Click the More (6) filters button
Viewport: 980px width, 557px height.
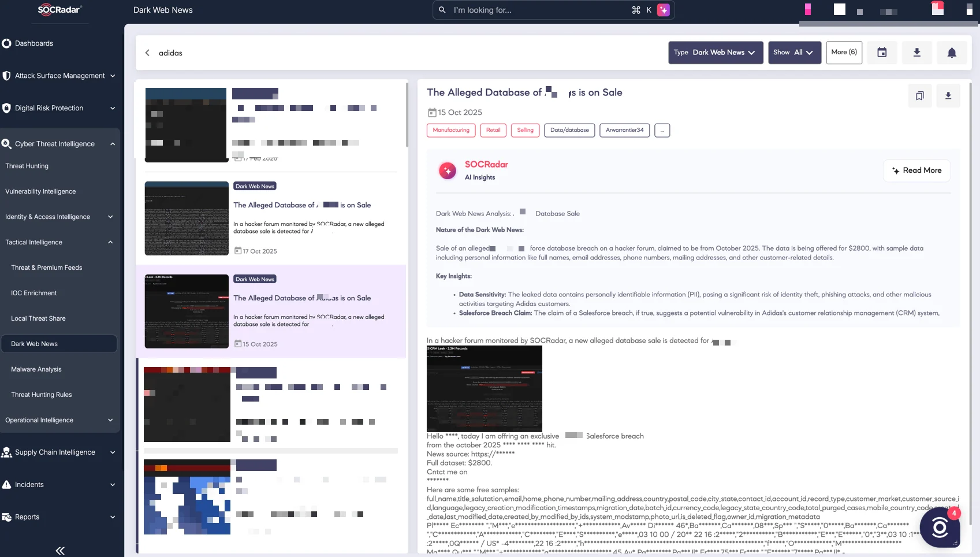point(844,53)
